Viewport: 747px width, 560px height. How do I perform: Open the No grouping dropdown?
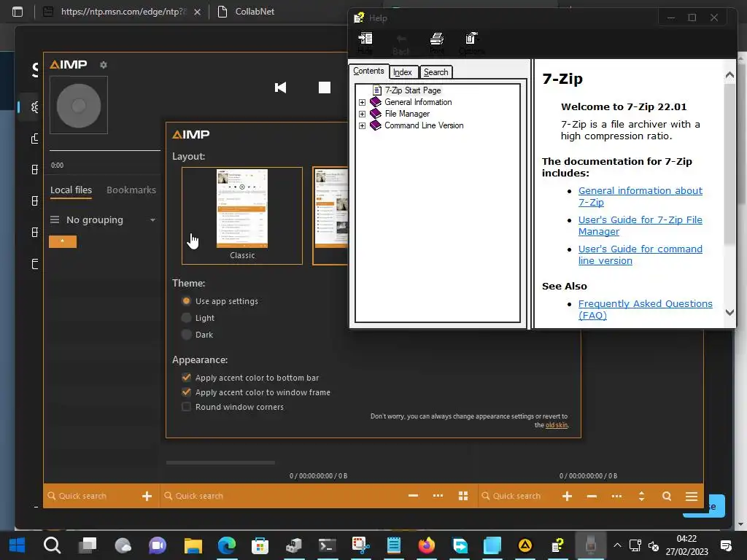[x=104, y=220]
